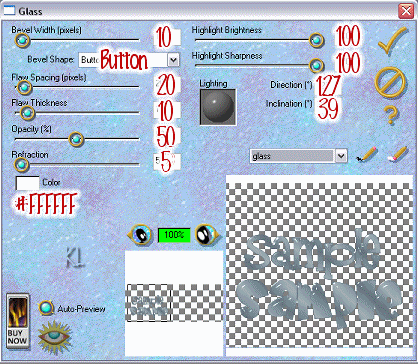The width and height of the screenshot is (418, 364).
Task: Click the delete preset eraser icon
Action: pos(398,154)
